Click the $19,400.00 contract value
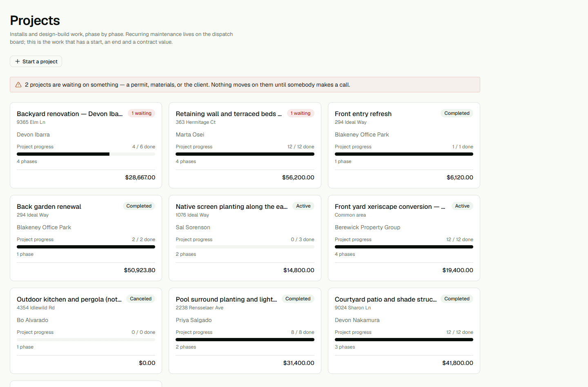Image resolution: width=588 pixels, height=387 pixels. click(458, 270)
